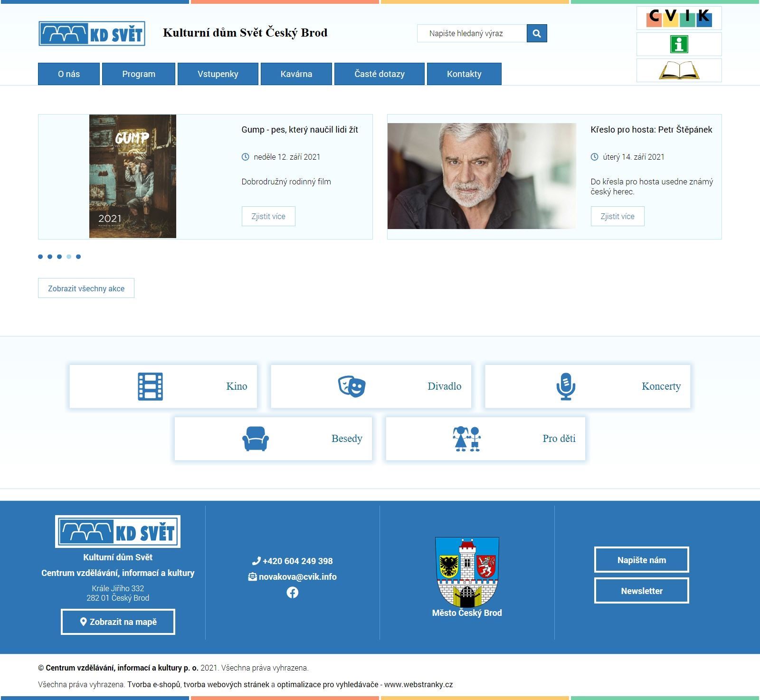Open the open book library icon

click(x=679, y=70)
